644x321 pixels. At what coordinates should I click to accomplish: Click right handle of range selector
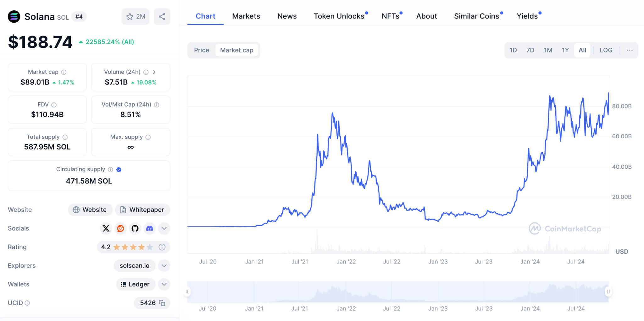608,292
